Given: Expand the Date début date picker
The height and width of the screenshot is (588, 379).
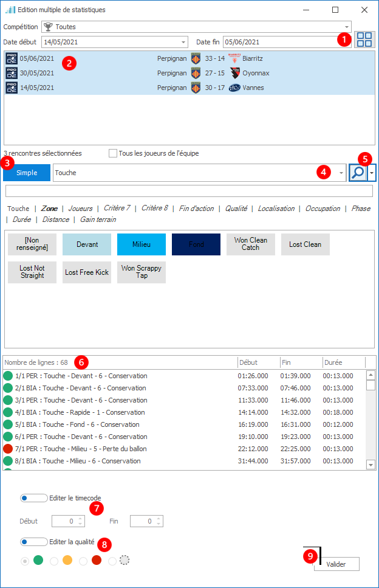Looking at the screenshot, I should click(x=183, y=42).
